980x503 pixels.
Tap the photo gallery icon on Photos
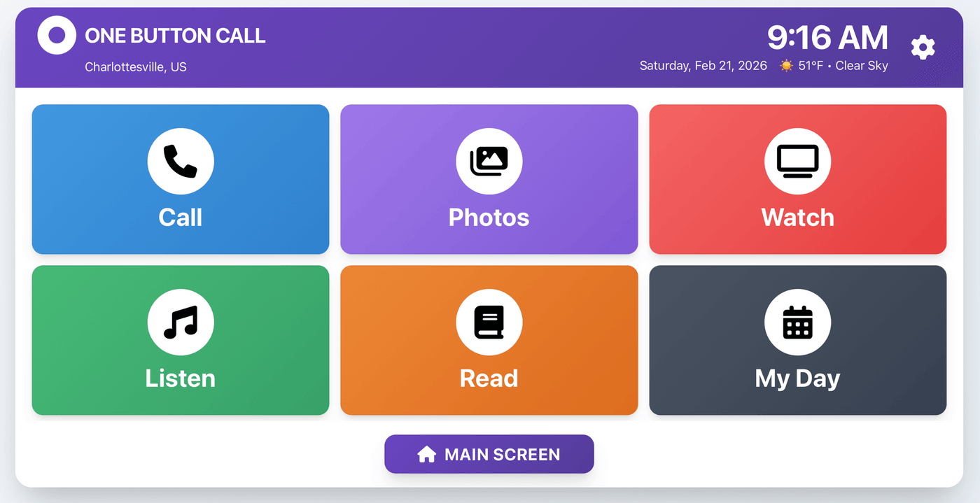pos(489,161)
